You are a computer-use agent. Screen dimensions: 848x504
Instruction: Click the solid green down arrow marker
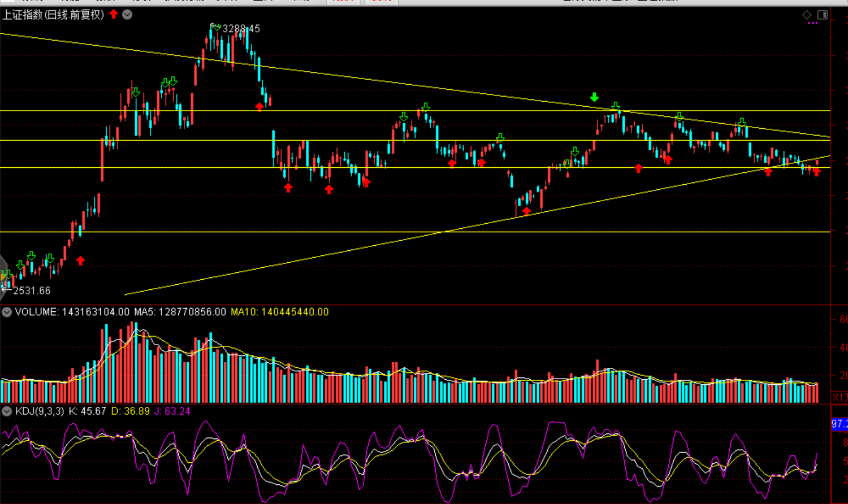[594, 97]
